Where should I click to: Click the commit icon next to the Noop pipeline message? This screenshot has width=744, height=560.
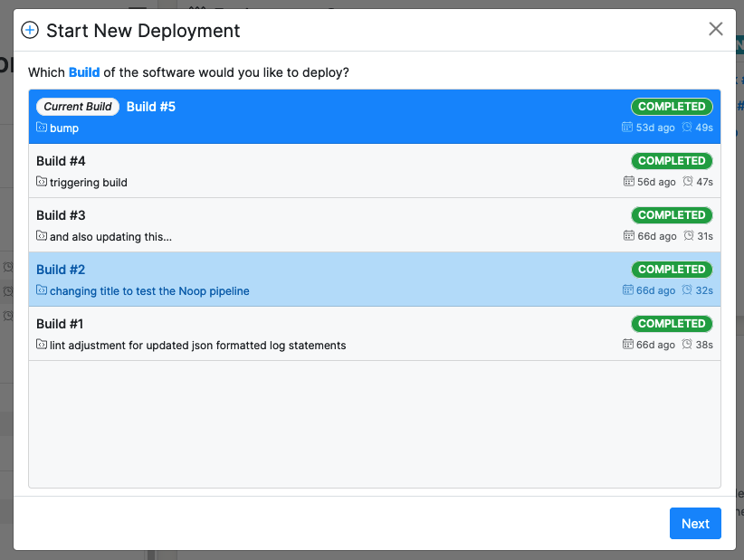[x=40, y=290]
